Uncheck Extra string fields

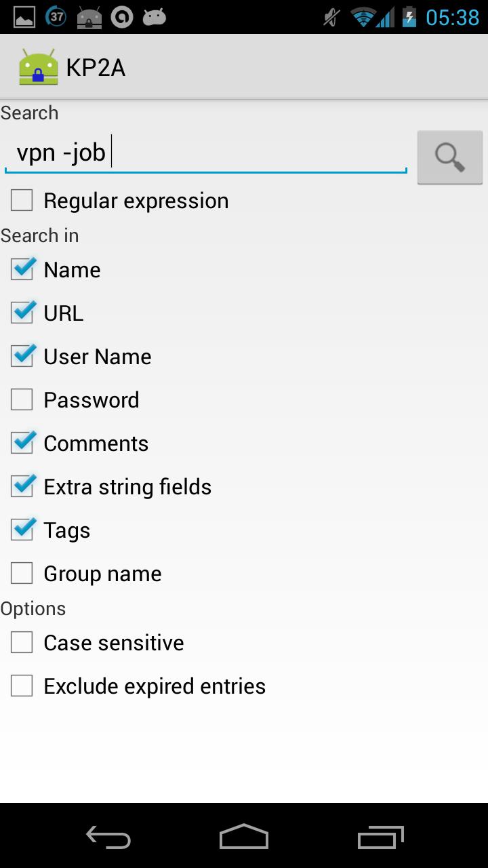point(22,487)
